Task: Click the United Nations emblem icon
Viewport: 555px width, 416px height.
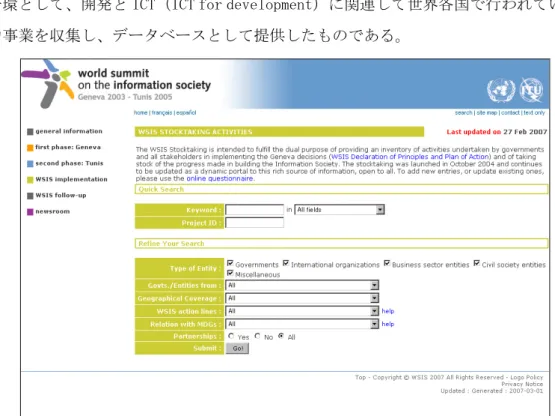Action: [x=501, y=90]
